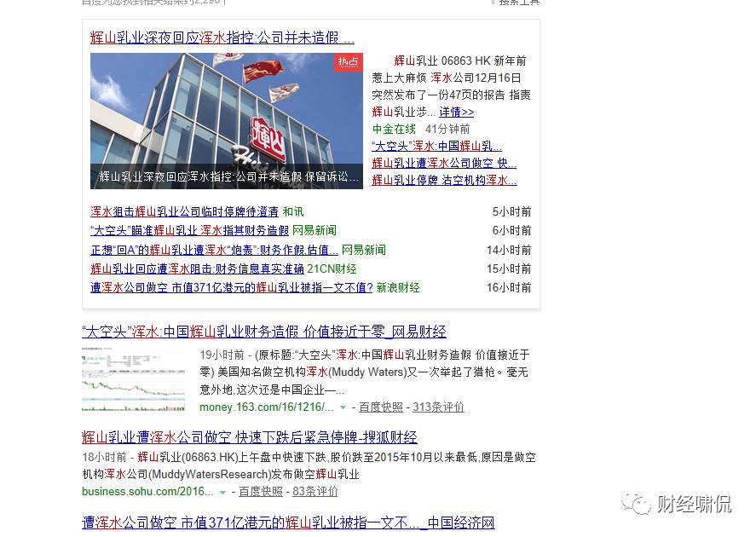Open 详情>> link in news summary
The image size is (756, 537).
(456, 112)
